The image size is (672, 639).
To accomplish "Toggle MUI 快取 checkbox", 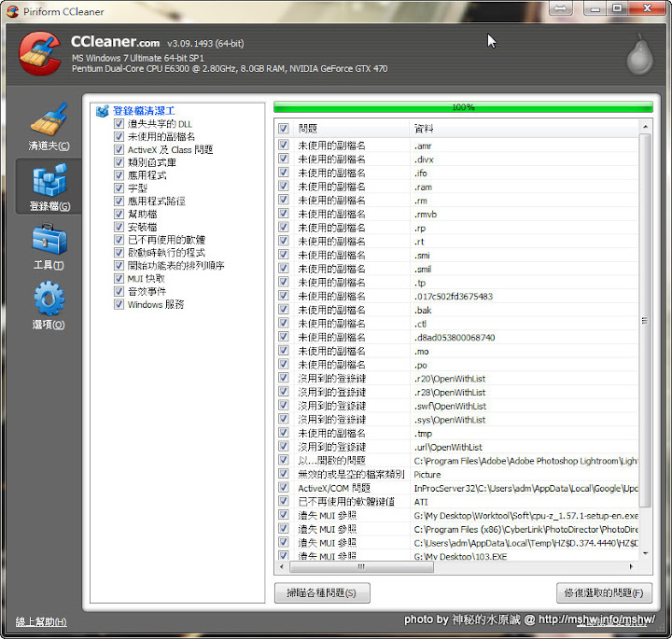I will (119, 278).
